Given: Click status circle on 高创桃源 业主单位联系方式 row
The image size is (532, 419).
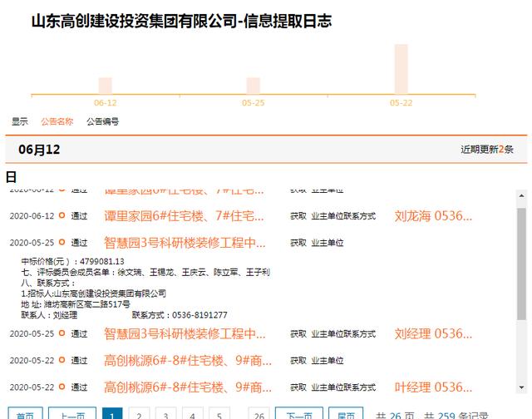Looking at the screenshot, I should coord(62,387).
